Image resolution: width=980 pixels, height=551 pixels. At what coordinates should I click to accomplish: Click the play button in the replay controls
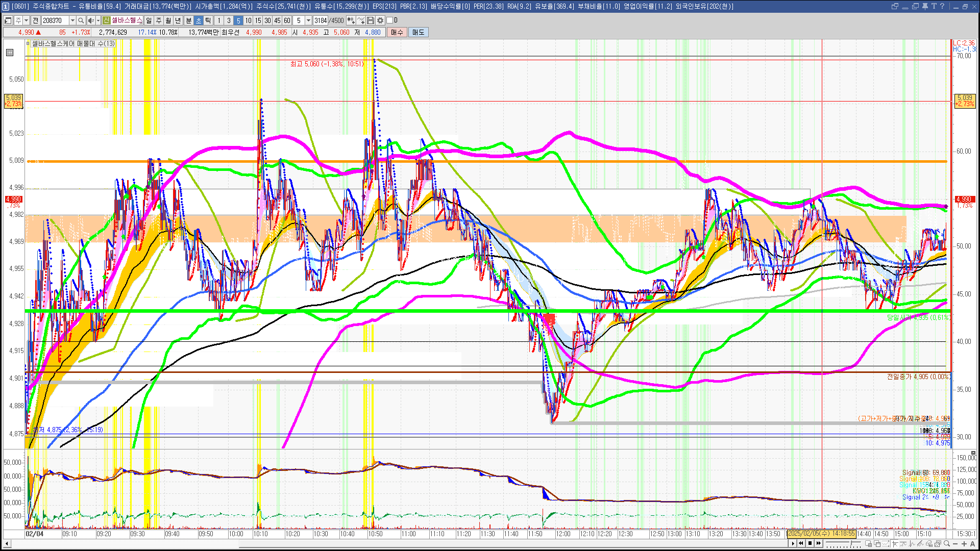(x=793, y=543)
